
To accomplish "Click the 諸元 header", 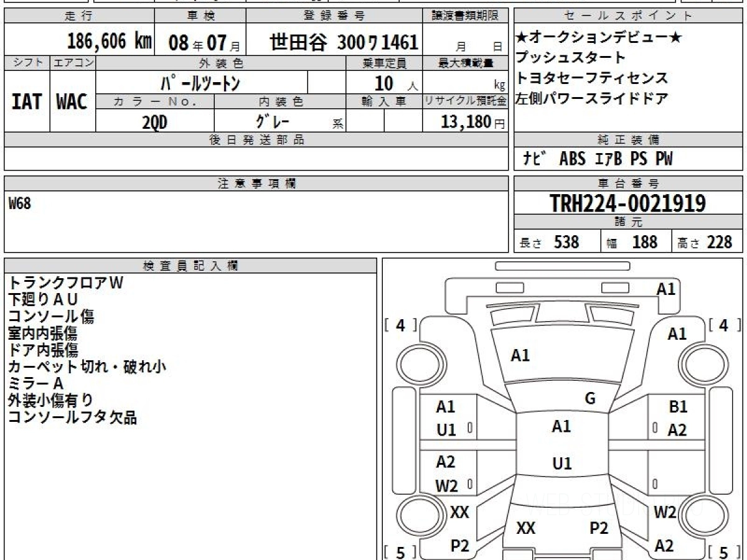I will coord(628,222).
